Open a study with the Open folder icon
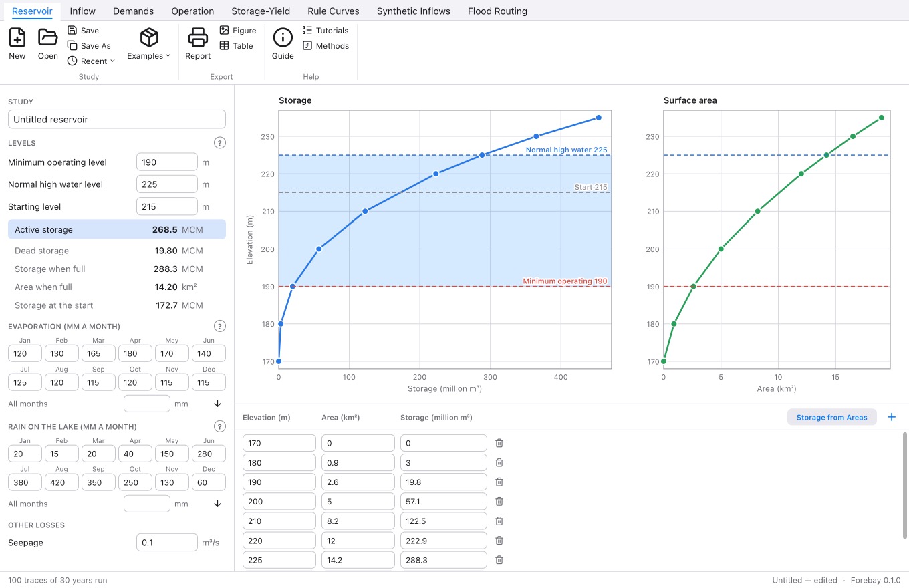 pyautogui.click(x=47, y=37)
